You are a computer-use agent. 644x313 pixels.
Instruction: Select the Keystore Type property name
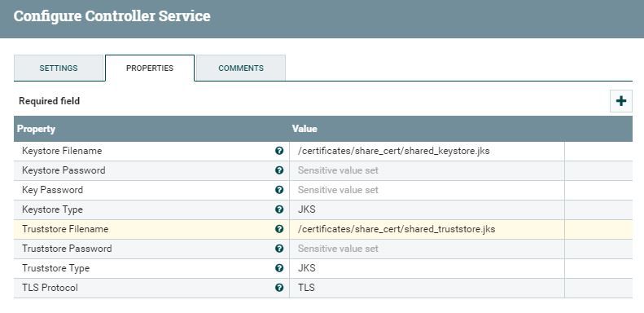coord(53,209)
